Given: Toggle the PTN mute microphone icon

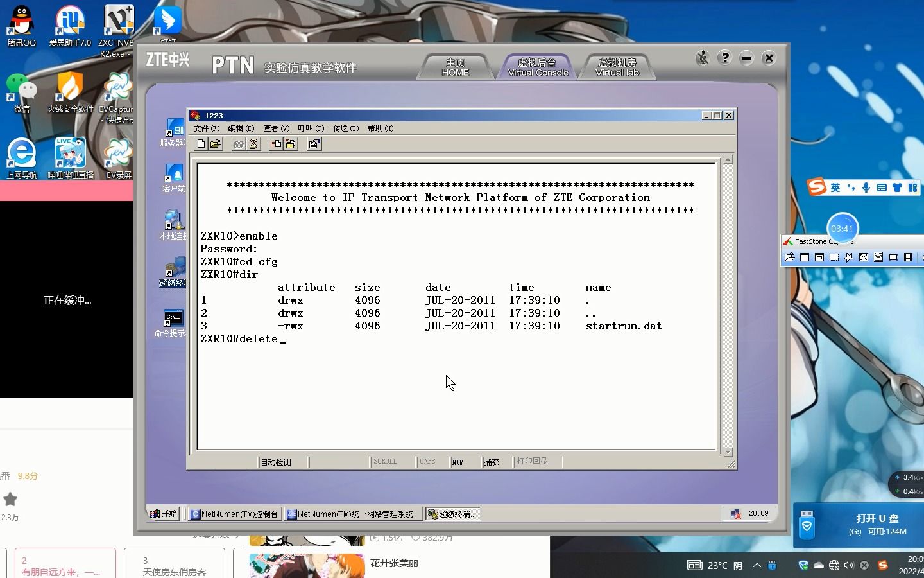Looking at the screenshot, I should coord(703,58).
